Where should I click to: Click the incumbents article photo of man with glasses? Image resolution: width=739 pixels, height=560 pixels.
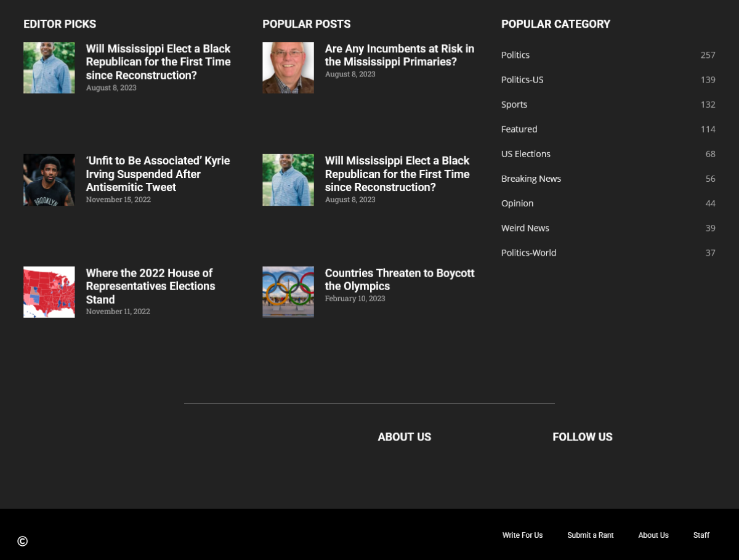288,68
